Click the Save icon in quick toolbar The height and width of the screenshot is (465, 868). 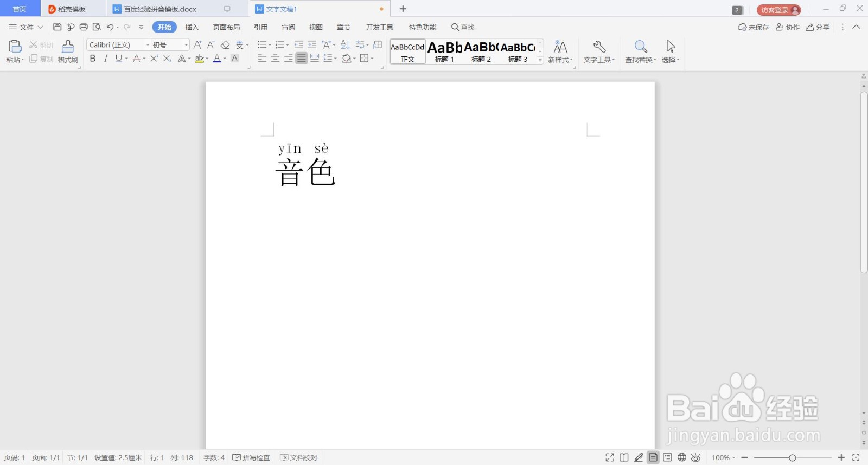coord(57,27)
